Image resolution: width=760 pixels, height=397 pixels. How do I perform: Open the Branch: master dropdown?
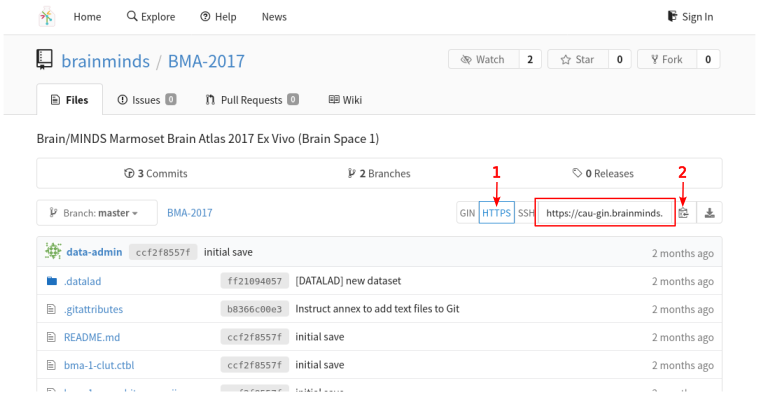97,213
